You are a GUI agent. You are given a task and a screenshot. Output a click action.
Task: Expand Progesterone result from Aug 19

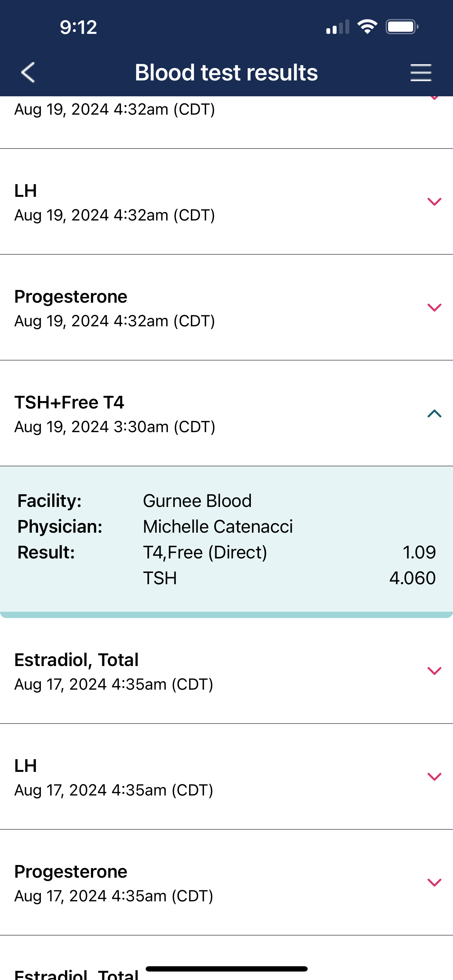[434, 307]
